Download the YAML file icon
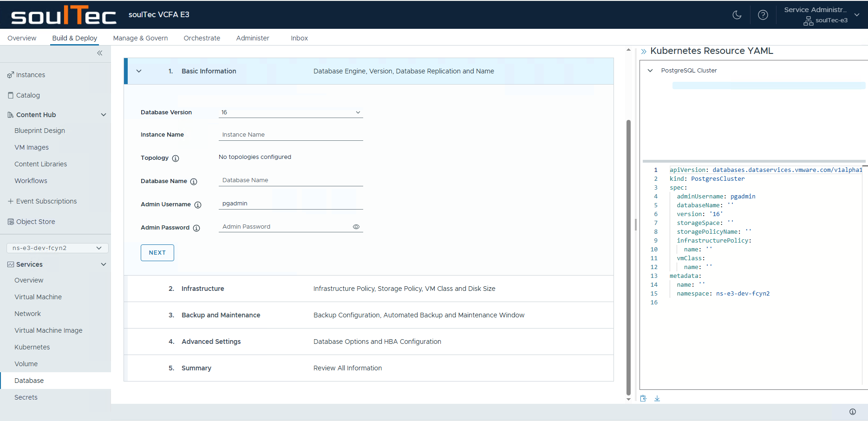Image resolution: width=868 pixels, height=421 pixels. (657, 398)
